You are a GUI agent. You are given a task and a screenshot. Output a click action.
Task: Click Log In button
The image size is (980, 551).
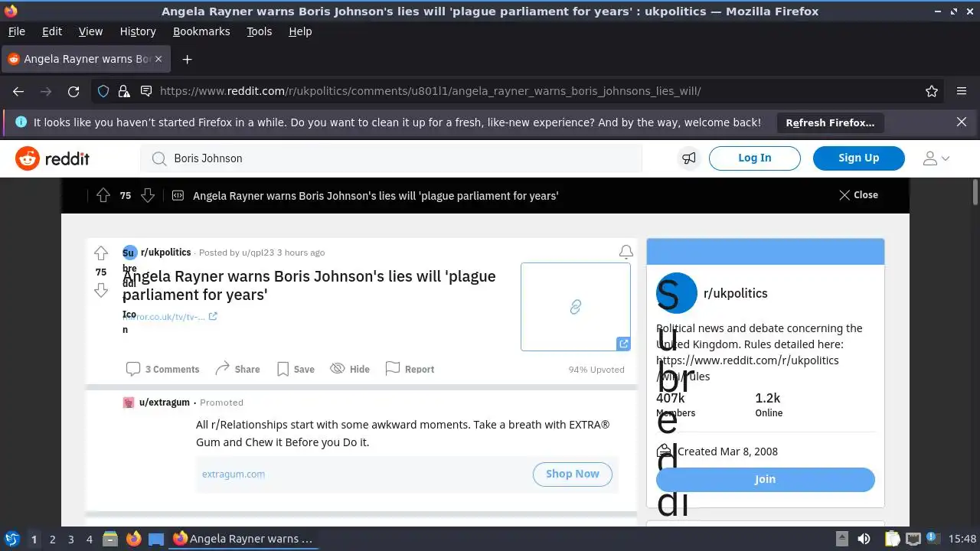[755, 158]
